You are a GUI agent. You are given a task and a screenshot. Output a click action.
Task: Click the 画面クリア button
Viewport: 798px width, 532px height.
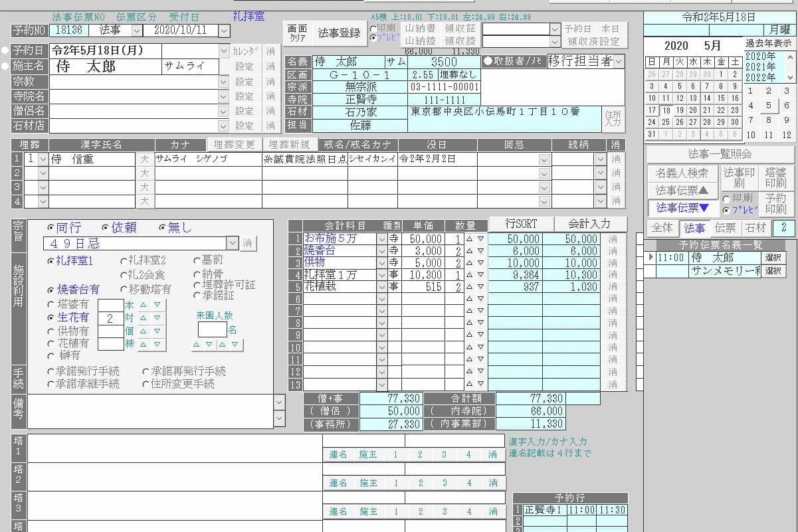click(x=297, y=33)
